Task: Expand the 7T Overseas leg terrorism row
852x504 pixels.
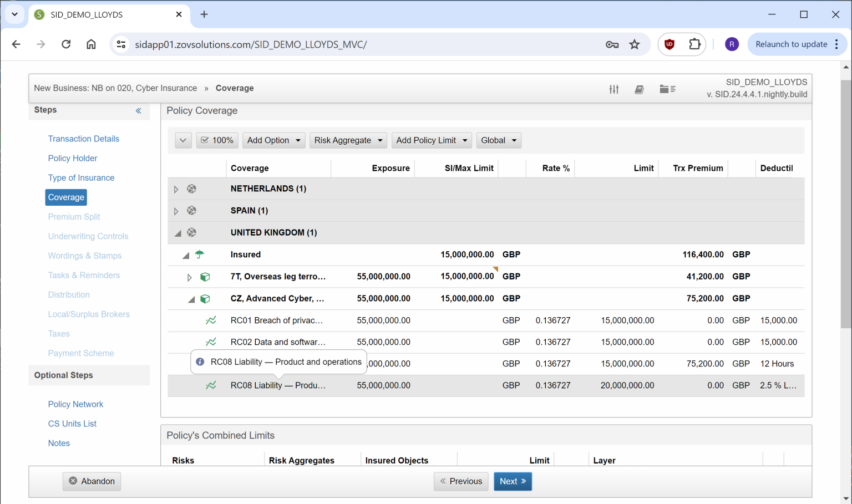Action: point(189,277)
